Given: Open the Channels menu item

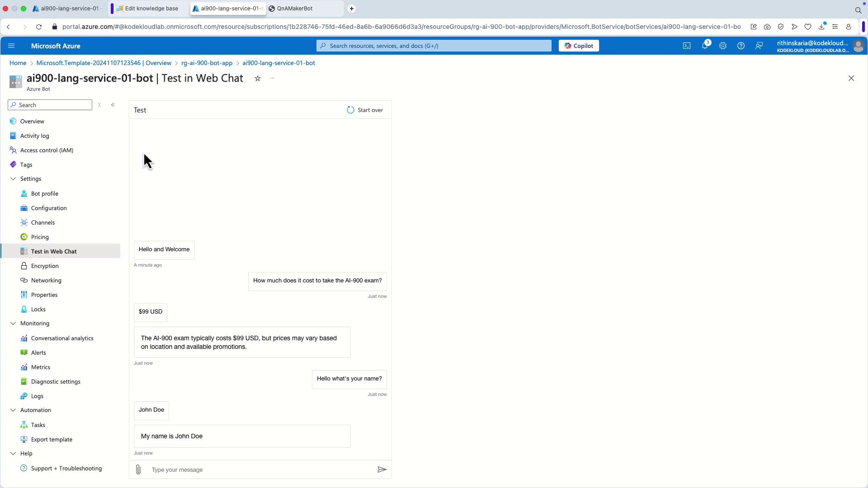Looking at the screenshot, I should point(43,223).
